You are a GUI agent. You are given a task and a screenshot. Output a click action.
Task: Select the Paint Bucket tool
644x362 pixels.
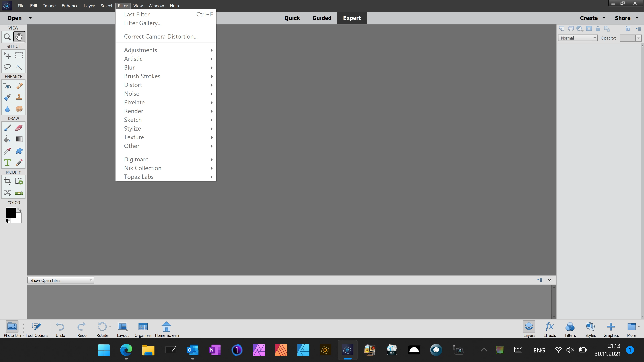(x=7, y=139)
